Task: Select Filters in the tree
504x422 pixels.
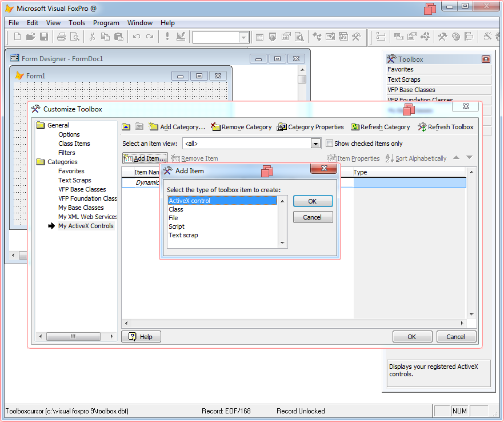Action: (x=66, y=153)
